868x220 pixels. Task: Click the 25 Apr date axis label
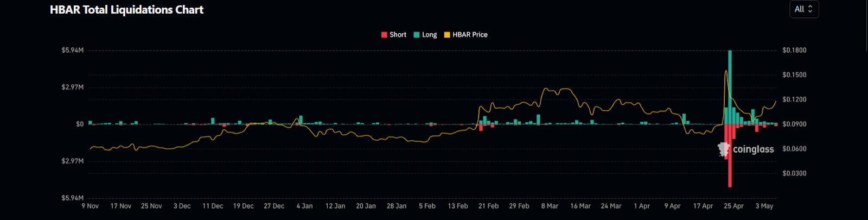click(733, 206)
